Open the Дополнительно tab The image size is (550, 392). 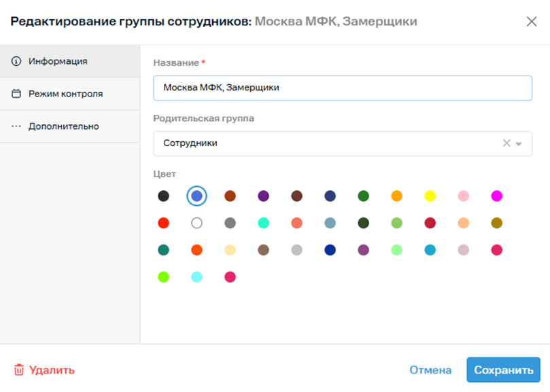63,126
